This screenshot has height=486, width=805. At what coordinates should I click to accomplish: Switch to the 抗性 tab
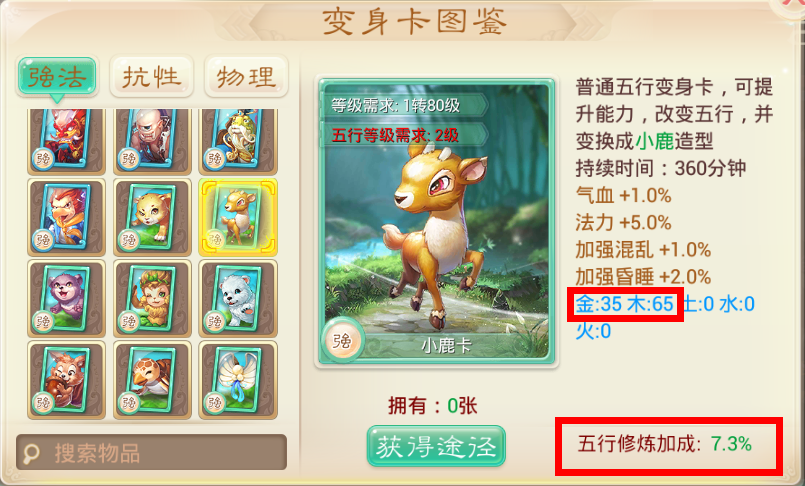click(x=151, y=77)
